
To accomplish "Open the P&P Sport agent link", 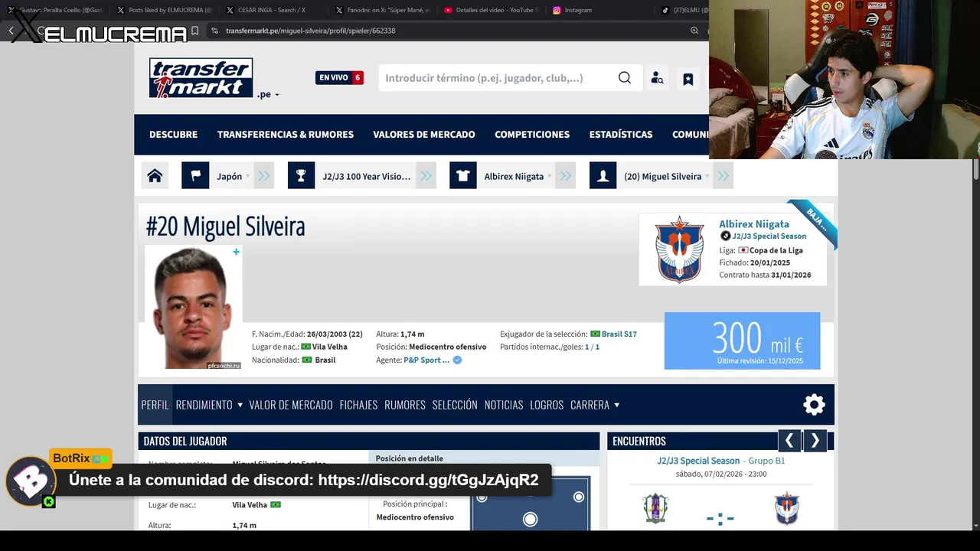I will 426,360.
